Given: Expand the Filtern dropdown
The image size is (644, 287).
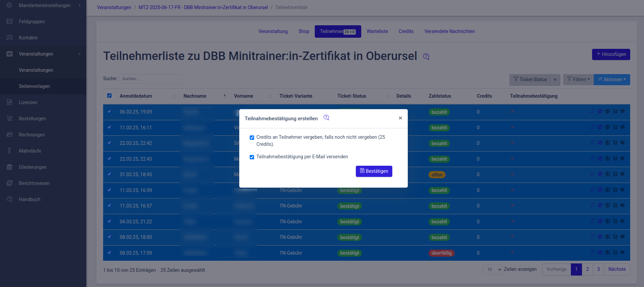Looking at the screenshot, I should pyautogui.click(x=578, y=79).
